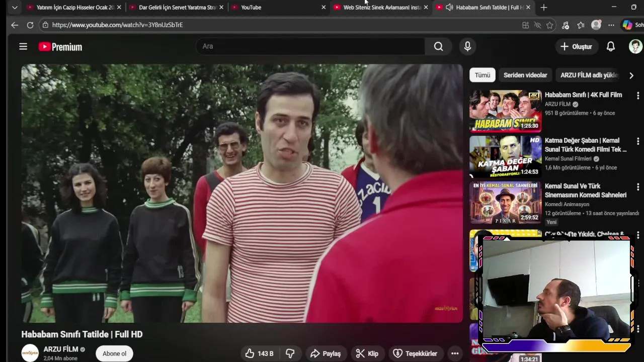This screenshot has height=362, width=644.
Task: Open Hababam Sınıfı 4K thumbnail
Action: point(506,111)
